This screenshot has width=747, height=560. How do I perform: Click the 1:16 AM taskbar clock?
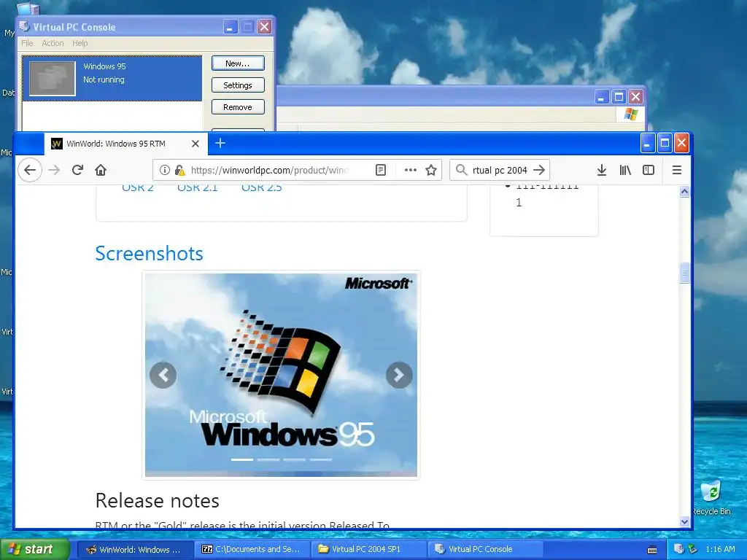(x=720, y=550)
